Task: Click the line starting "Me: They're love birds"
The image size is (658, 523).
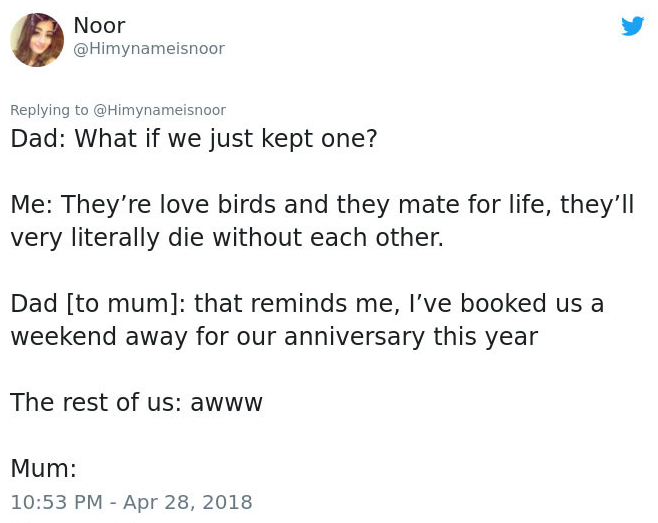Action: coord(322,205)
